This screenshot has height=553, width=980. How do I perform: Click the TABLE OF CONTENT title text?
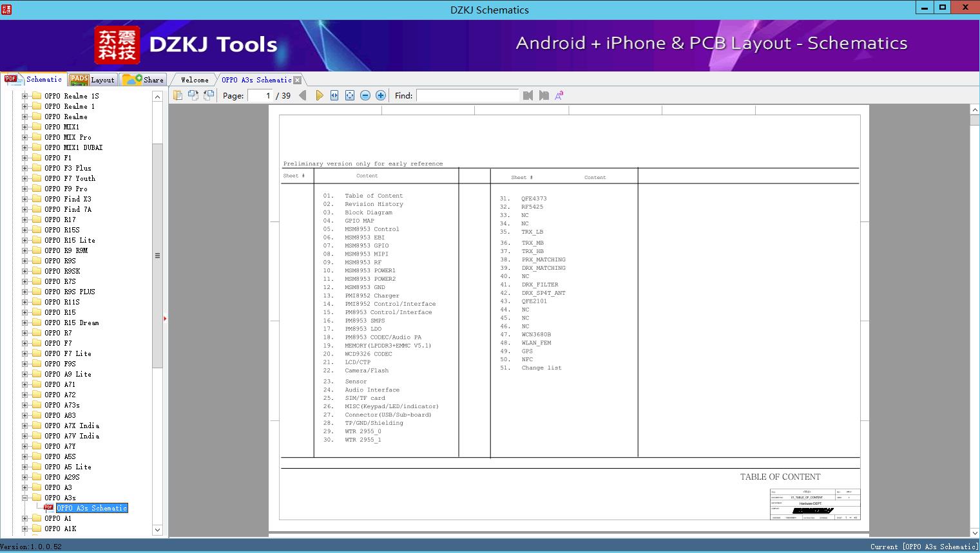780,477
